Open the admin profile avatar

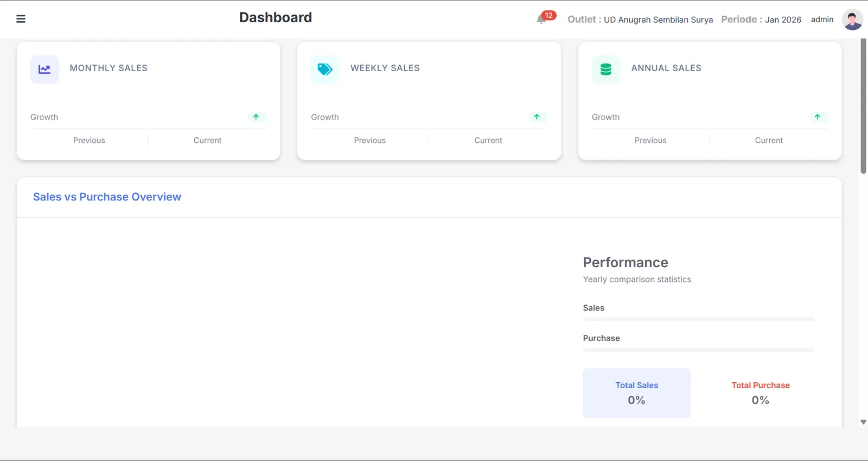(x=852, y=20)
